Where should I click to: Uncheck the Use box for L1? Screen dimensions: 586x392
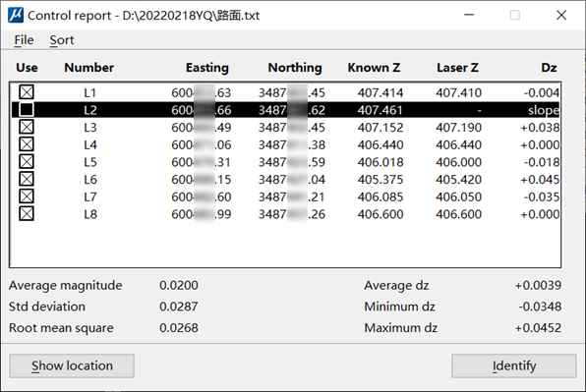point(27,92)
